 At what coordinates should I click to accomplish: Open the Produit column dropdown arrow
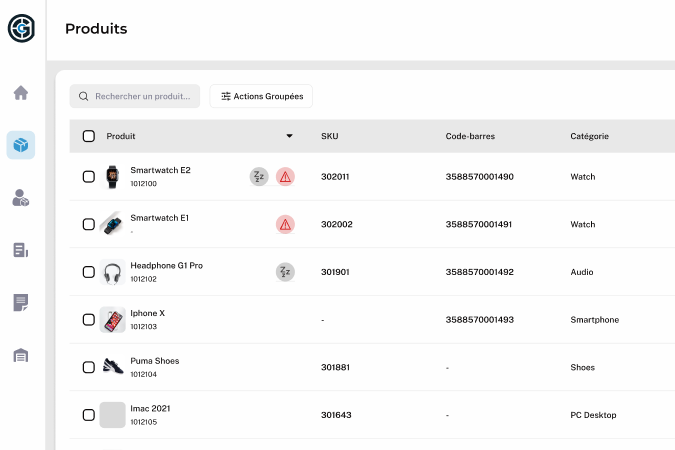pos(290,136)
